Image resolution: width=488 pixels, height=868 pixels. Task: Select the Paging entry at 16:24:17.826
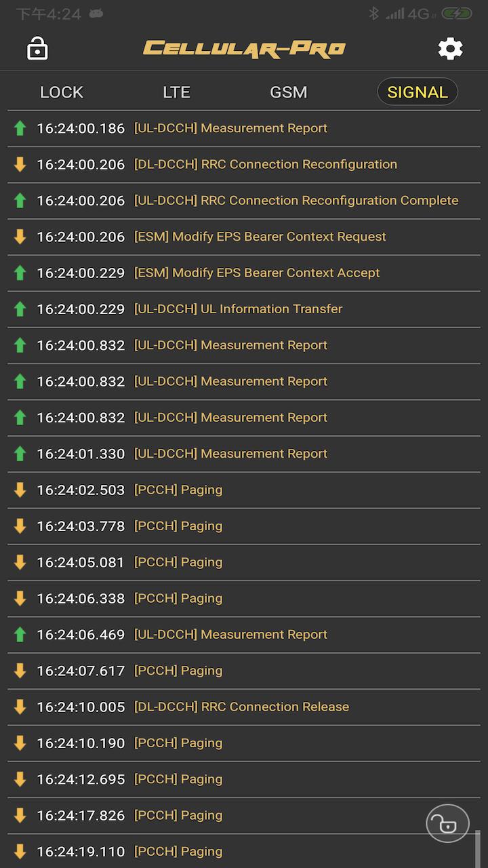pos(178,815)
